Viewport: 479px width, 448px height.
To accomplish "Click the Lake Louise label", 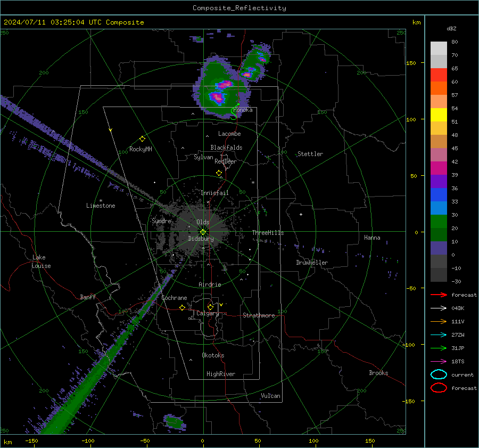I will pos(41,262).
